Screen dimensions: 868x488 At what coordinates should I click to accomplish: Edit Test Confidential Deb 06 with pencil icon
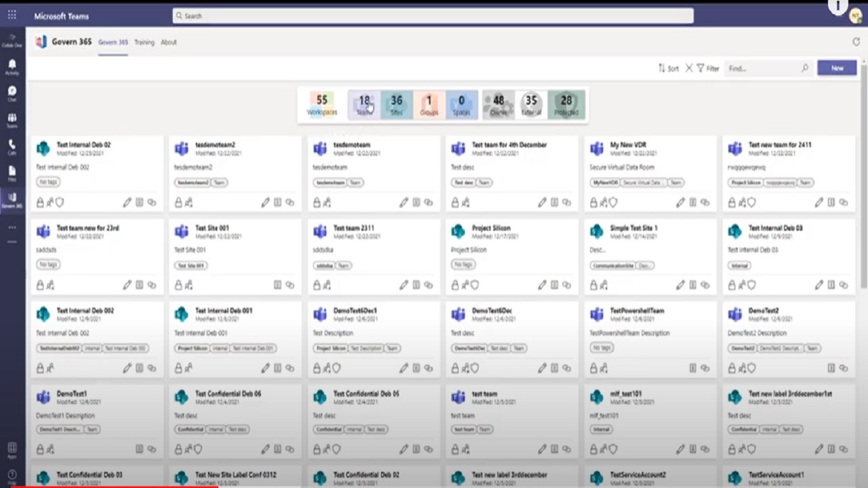coord(265,449)
